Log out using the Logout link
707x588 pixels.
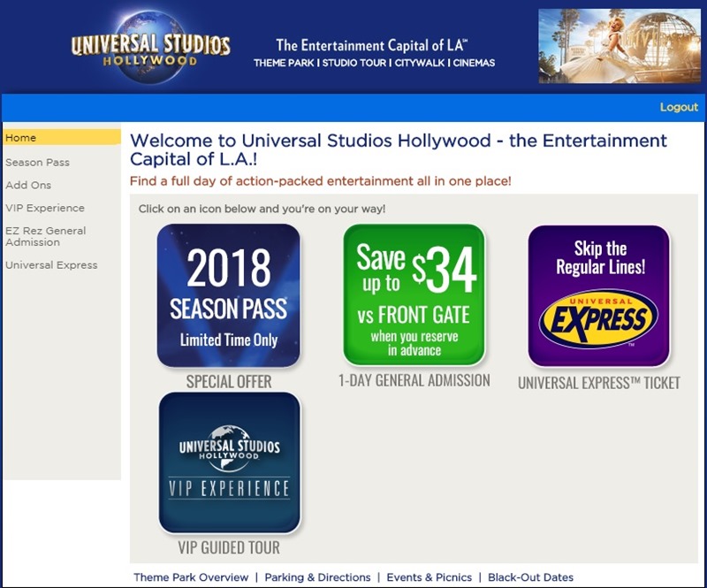[679, 107]
